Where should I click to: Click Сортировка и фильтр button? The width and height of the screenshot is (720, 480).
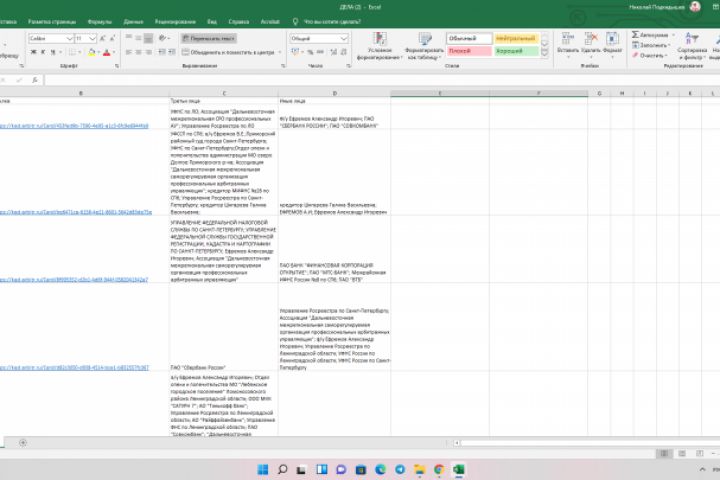tap(692, 46)
